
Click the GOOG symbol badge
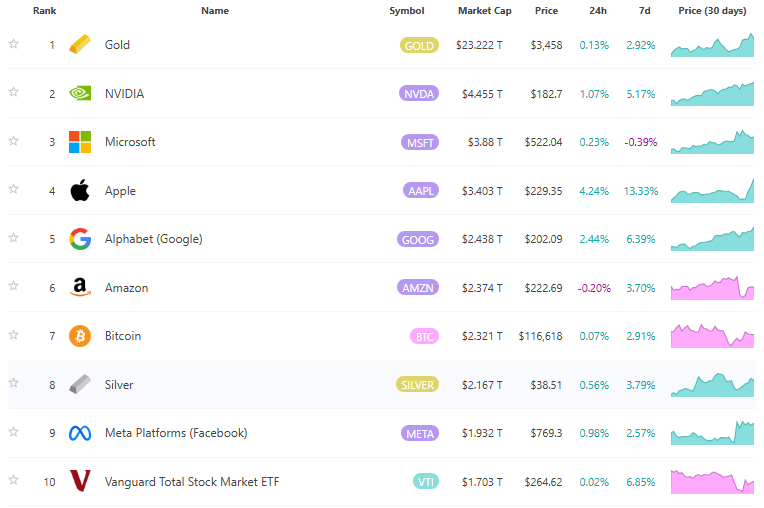coord(418,239)
